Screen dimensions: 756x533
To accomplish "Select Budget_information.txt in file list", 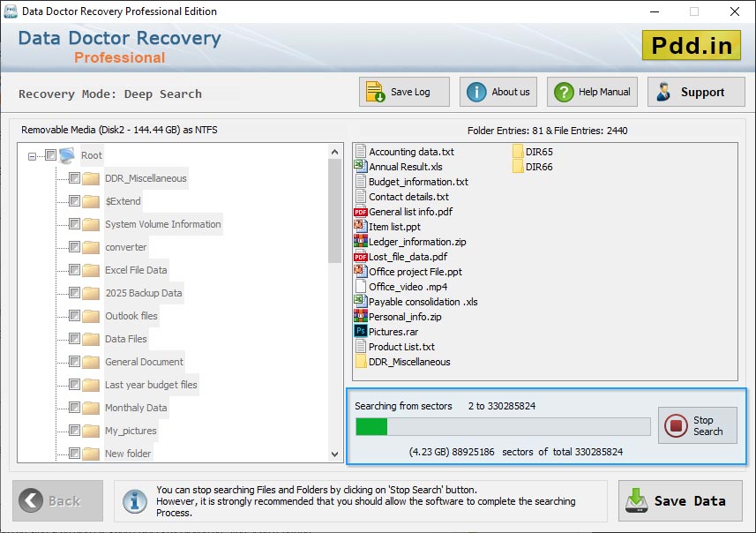I will click(x=418, y=182).
